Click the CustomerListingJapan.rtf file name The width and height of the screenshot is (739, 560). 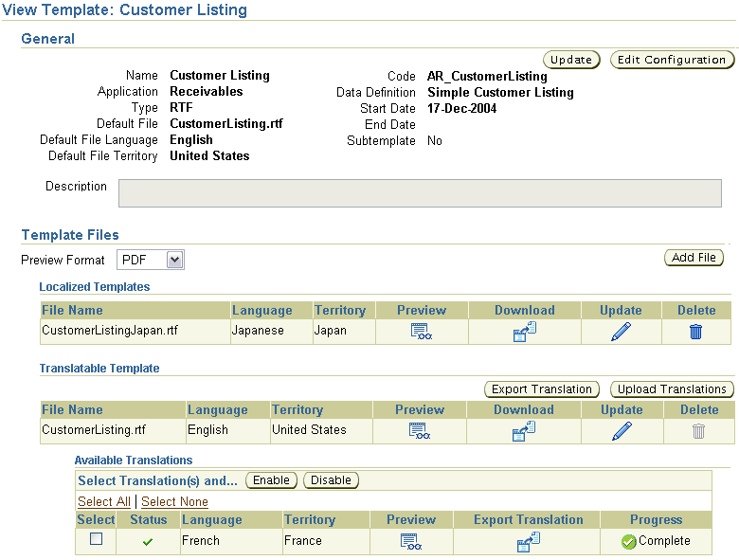[110, 330]
